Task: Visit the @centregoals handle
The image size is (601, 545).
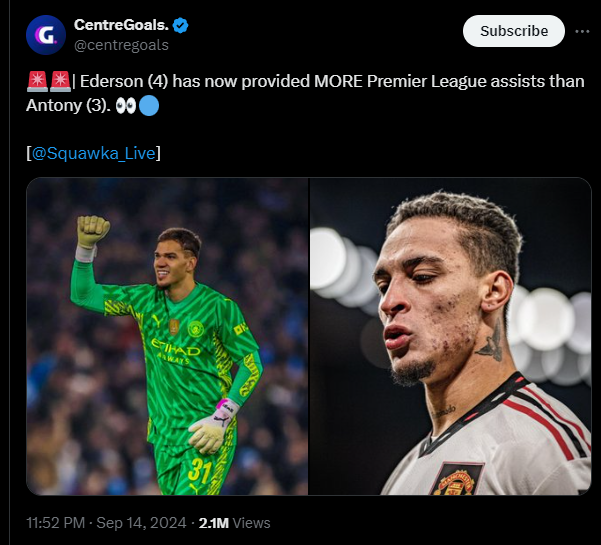Action: (121, 45)
